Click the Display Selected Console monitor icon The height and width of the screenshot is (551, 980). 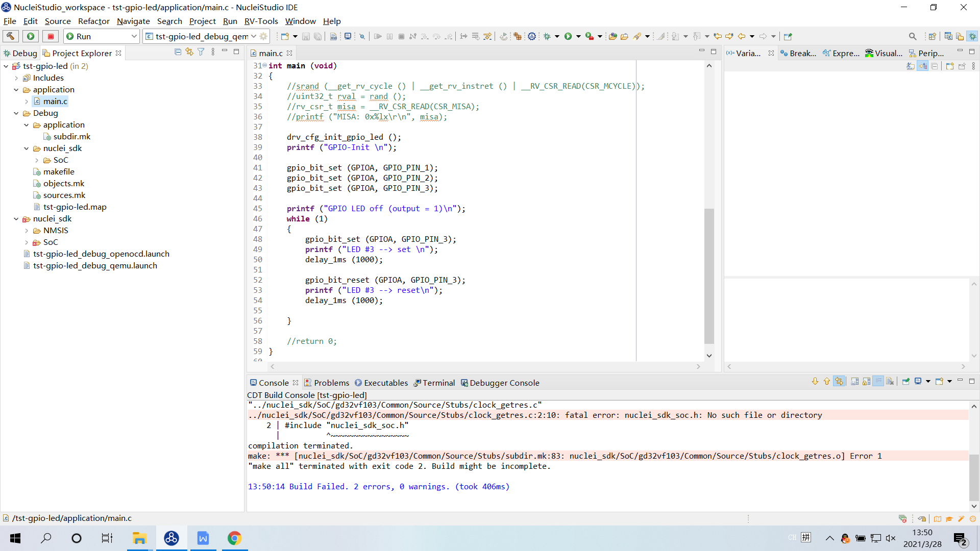coord(918,381)
